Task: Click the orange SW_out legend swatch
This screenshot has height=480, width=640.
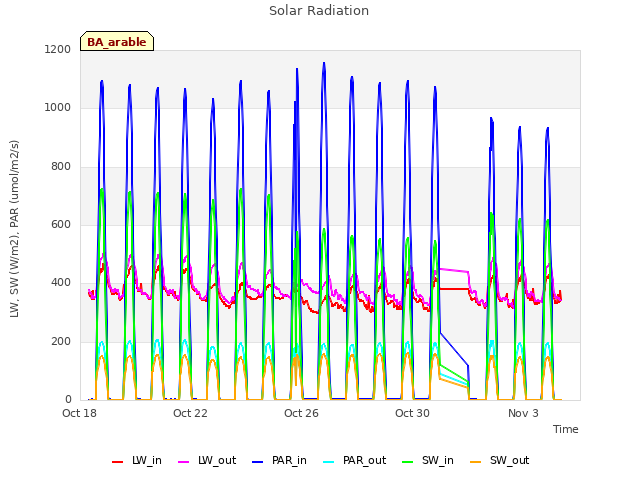Action: click(x=476, y=462)
